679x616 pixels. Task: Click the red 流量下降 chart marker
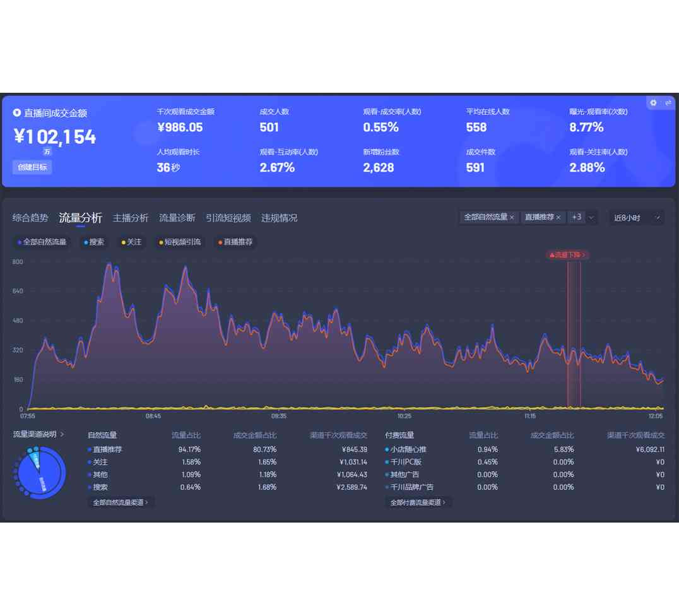point(568,255)
